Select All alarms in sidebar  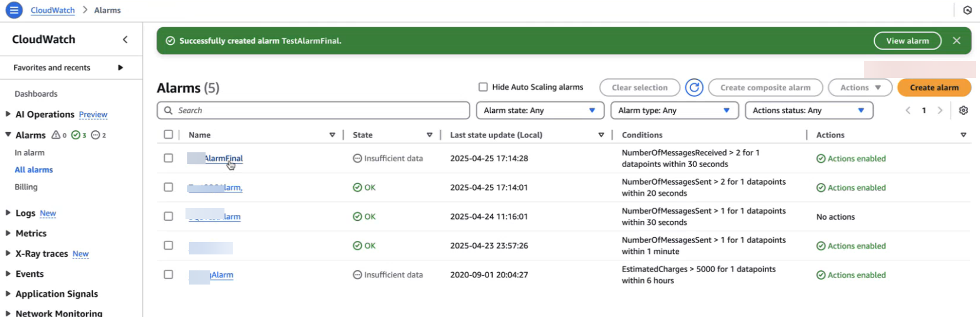[34, 169]
